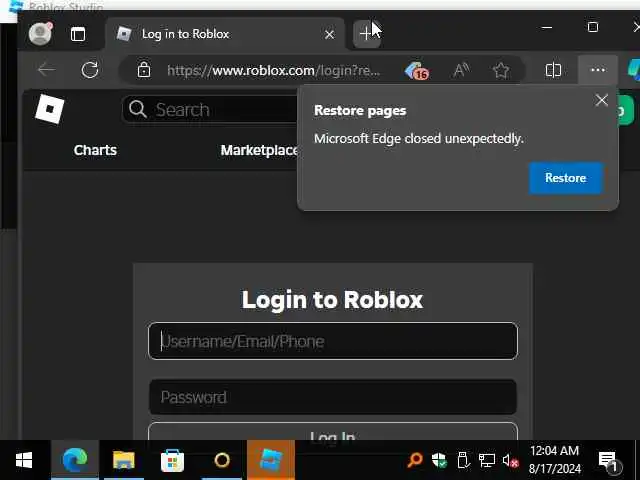Open the Edge profile avatar
This screenshot has height=480, width=640.
40,33
